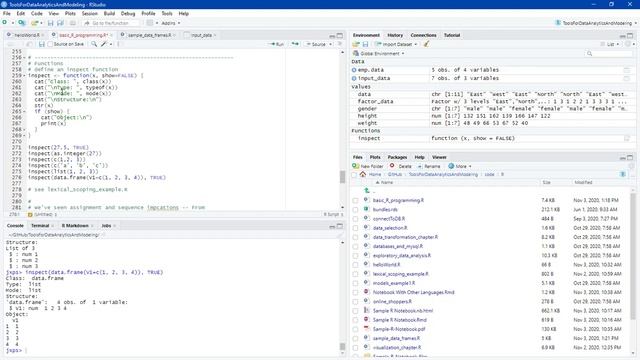Expand emp.data in the Environment list

[354, 70]
